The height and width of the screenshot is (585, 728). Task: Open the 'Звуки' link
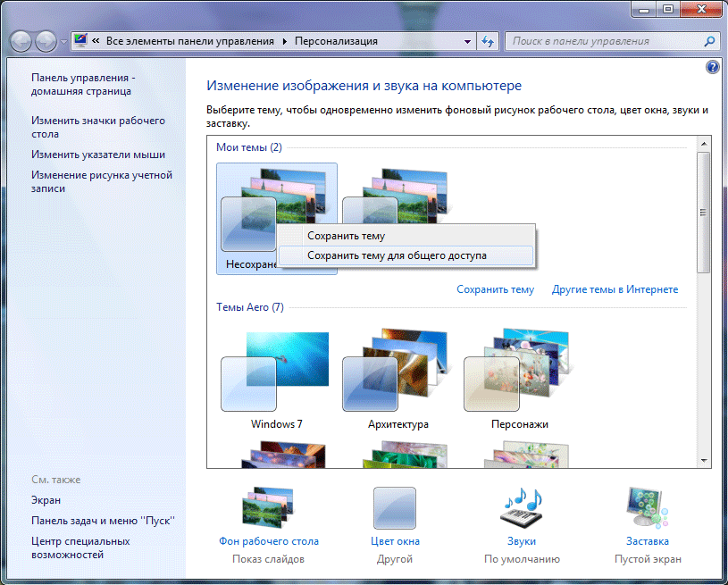point(522,541)
